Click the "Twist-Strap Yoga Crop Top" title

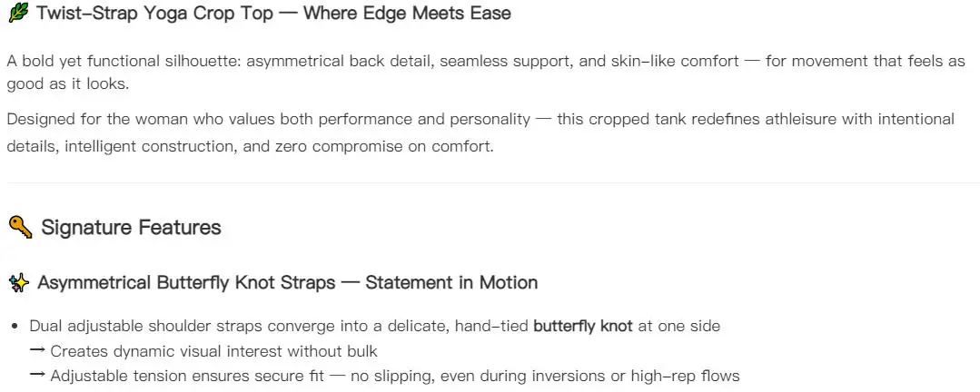tap(154, 13)
